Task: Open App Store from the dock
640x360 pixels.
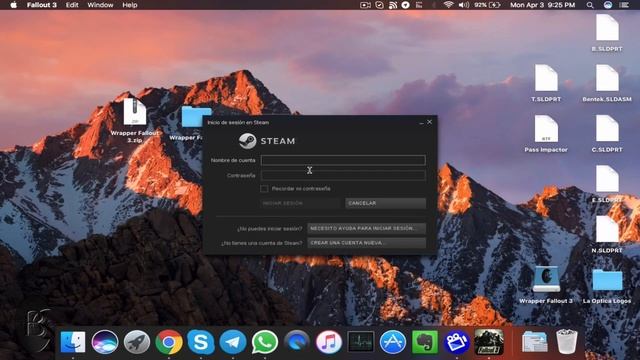Action: [393, 342]
